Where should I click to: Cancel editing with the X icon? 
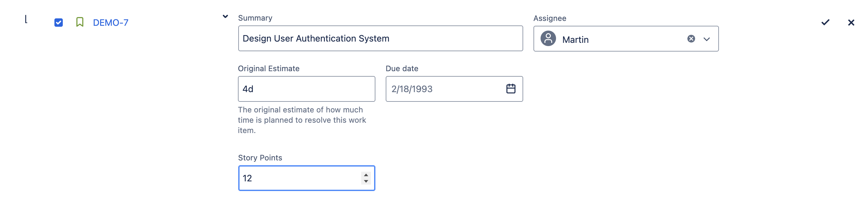tap(851, 23)
